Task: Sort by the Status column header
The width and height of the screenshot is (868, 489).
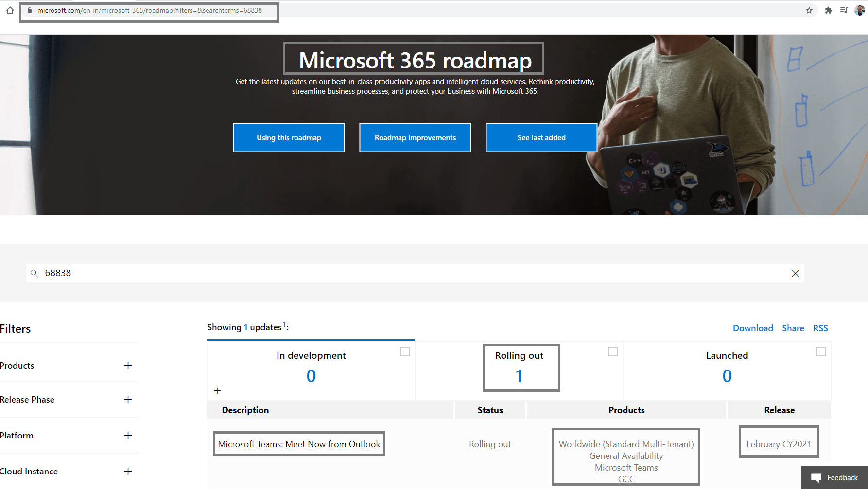Action: pos(490,410)
